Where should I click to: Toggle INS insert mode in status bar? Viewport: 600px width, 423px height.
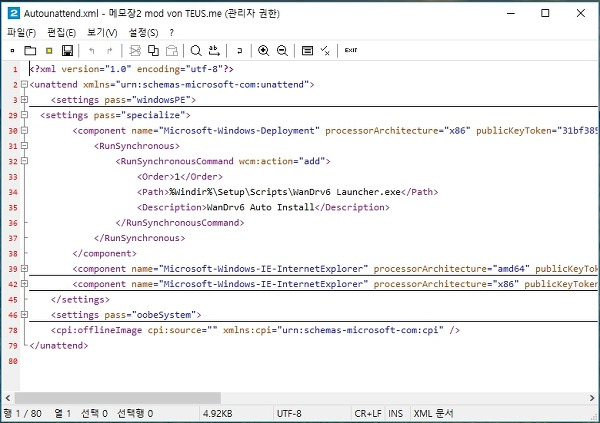pos(396,414)
